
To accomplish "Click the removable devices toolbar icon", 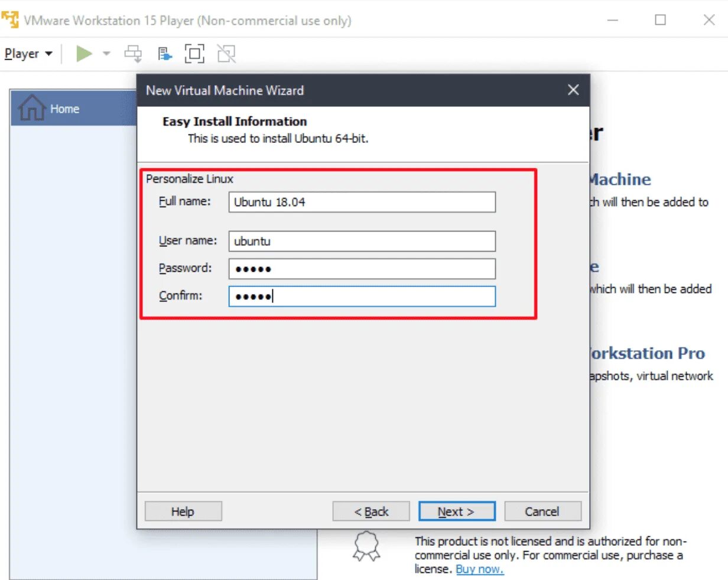I will (x=165, y=54).
